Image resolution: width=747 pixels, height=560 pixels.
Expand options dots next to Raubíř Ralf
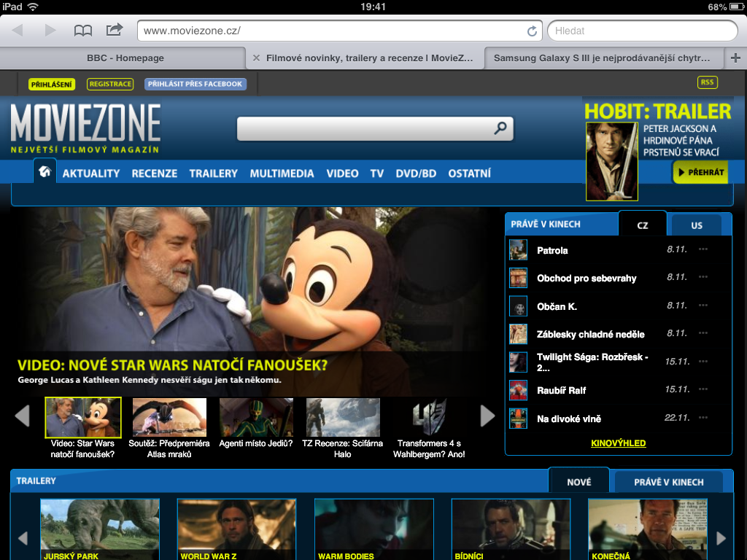click(x=703, y=390)
